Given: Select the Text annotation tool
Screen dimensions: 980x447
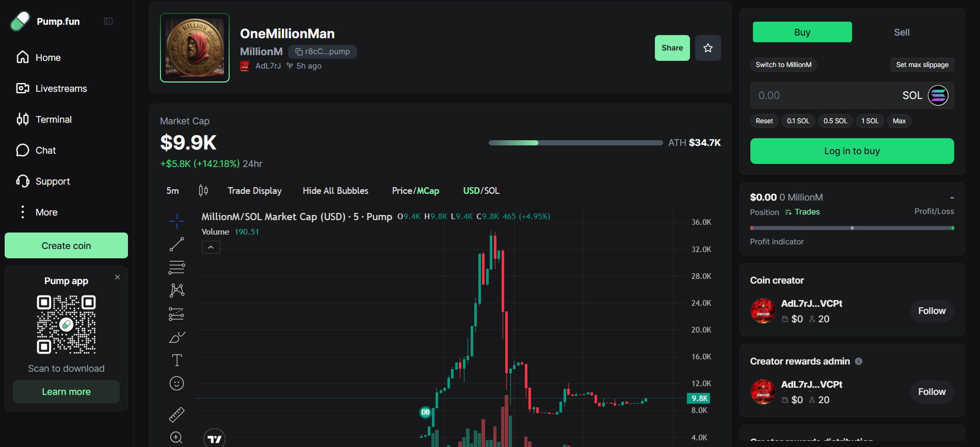Looking at the screenshot, I should click(x=176, y=360).
